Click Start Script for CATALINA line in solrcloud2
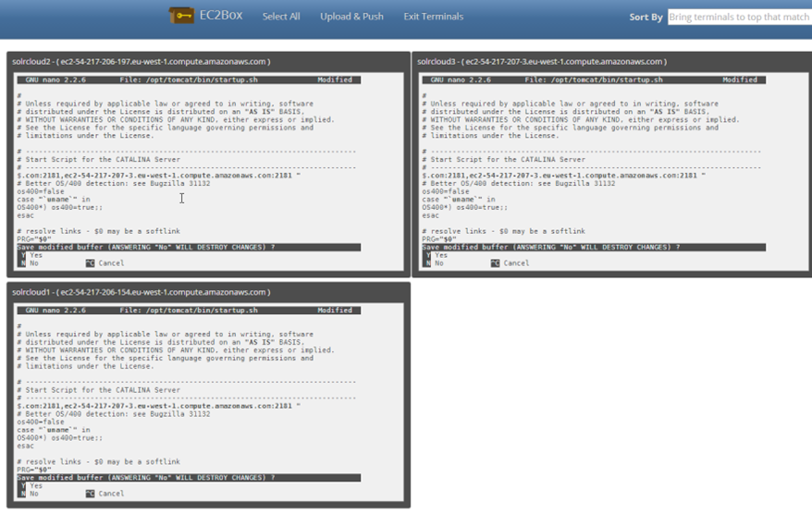812x512 pixels. [99, 160]
